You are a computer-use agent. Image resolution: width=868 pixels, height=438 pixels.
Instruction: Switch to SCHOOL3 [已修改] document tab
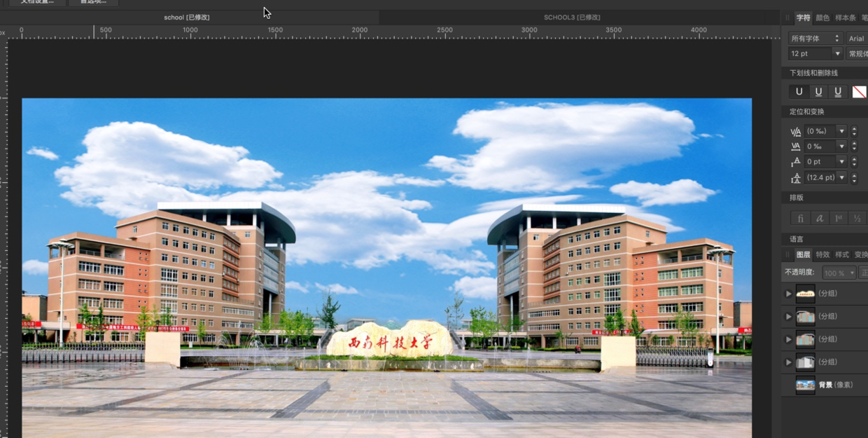coord(572,18)
